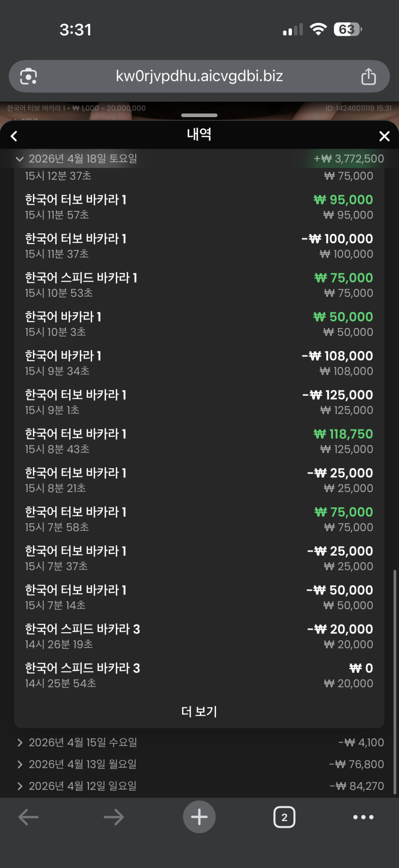Viewport: 399px width, 868px height.
Task: Tap the browser forward arrow
Action: (114, 817)
